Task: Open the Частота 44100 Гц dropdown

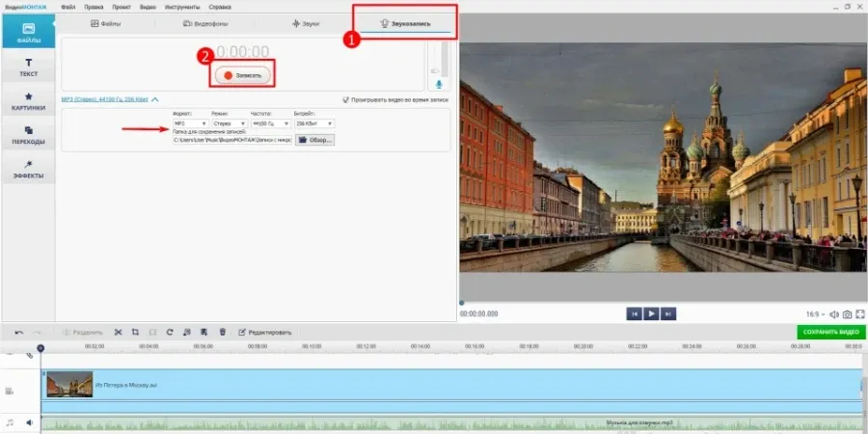Action: tap(271, 123)
